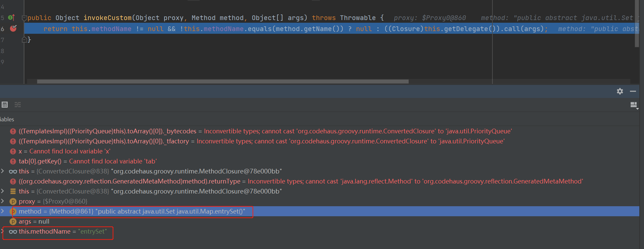644x249 pixels.
Task: Click parameter icon of proxy variable
Action: 13,202
